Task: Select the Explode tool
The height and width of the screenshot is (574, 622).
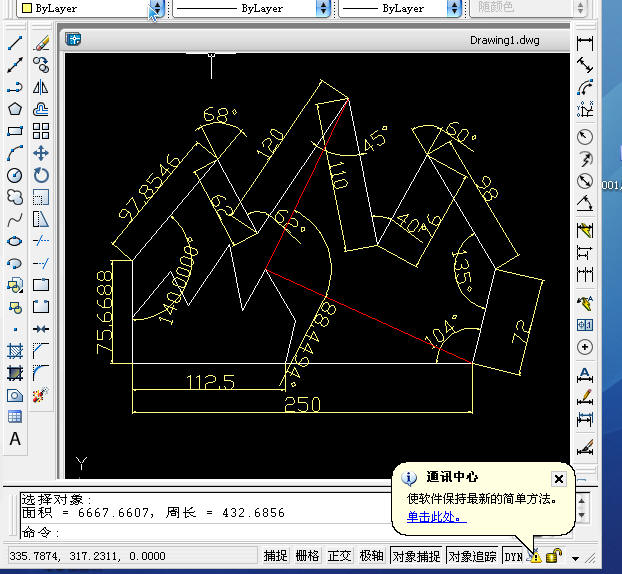Action: [x=41, y=395]
